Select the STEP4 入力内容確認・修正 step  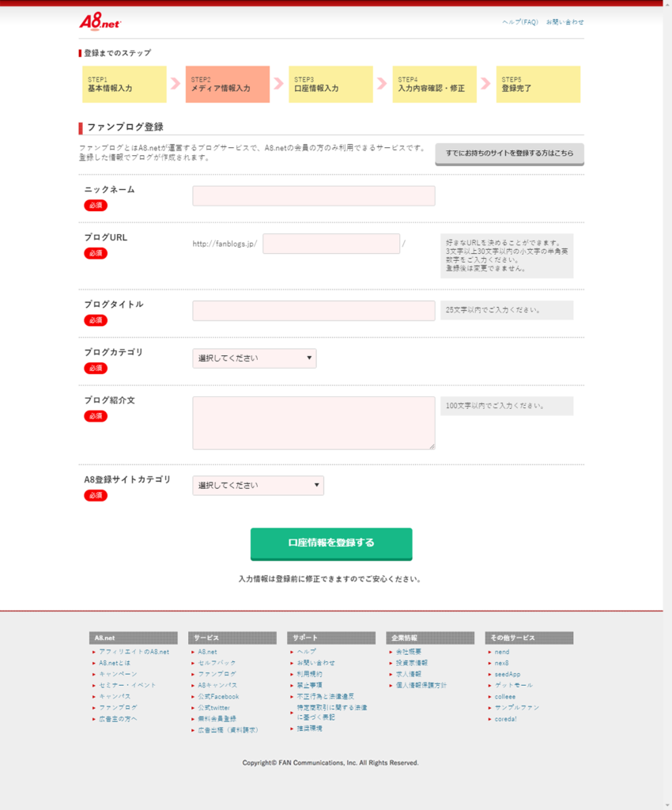click(435, 85)
